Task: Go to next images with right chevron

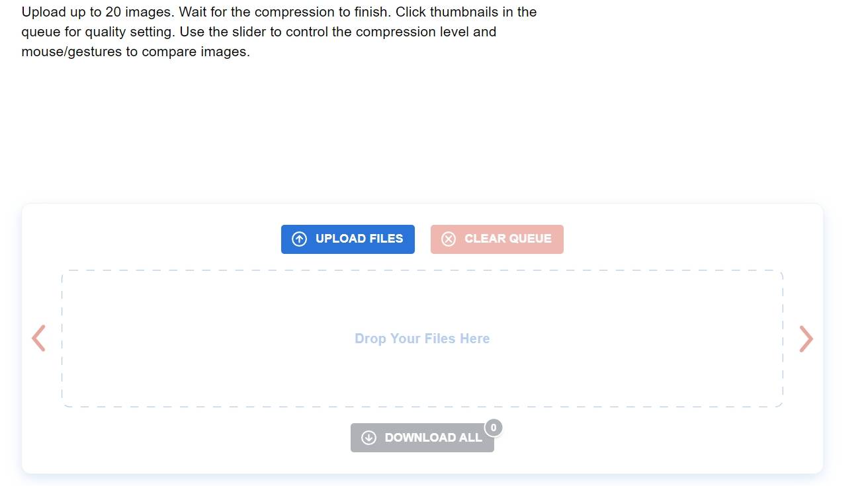Action: [x=806, y=339]
